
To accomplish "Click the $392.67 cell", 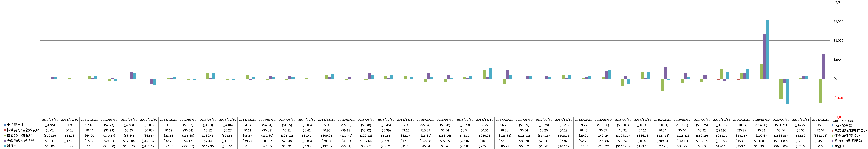I will pos(761,136).
